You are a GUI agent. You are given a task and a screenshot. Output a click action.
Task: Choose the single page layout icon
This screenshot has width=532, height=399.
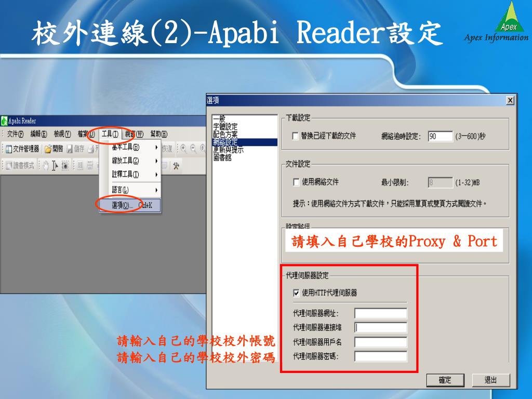click(80, 166)
